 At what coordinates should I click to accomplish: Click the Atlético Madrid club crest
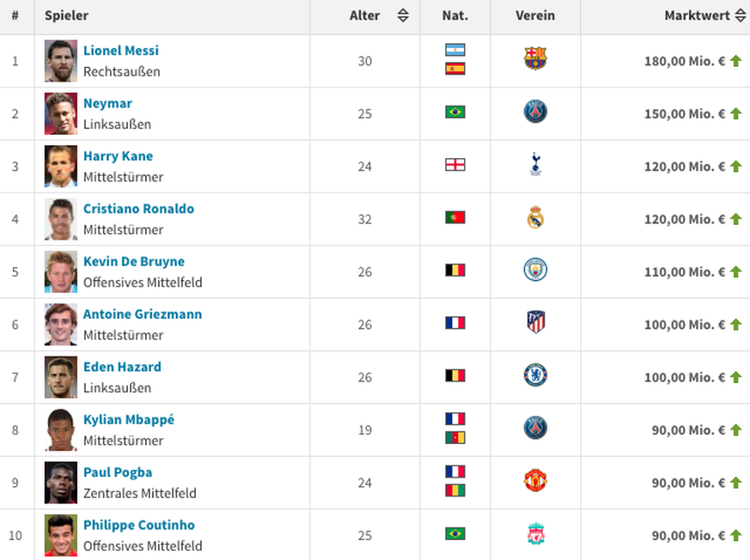click(x=535, y=323)
